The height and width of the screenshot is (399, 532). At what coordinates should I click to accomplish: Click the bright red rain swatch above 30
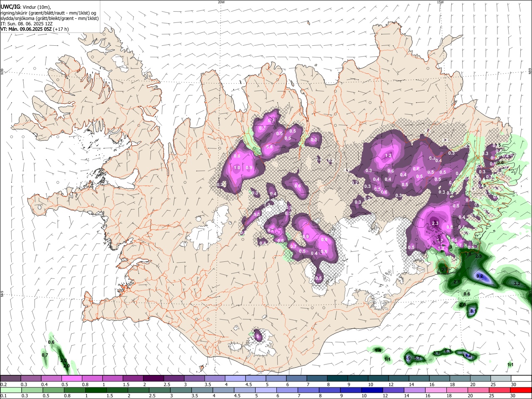(521, 390)
